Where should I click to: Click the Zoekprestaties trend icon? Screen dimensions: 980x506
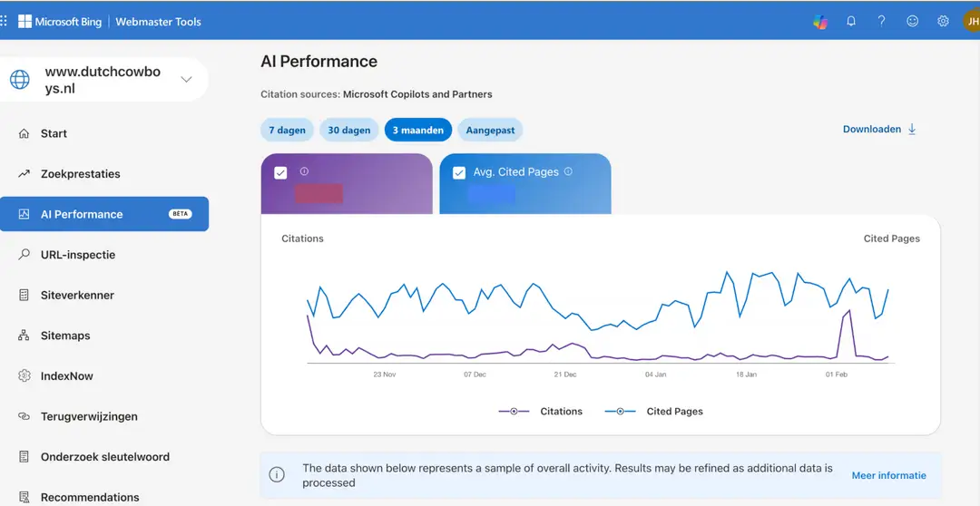tap(24, 174)
